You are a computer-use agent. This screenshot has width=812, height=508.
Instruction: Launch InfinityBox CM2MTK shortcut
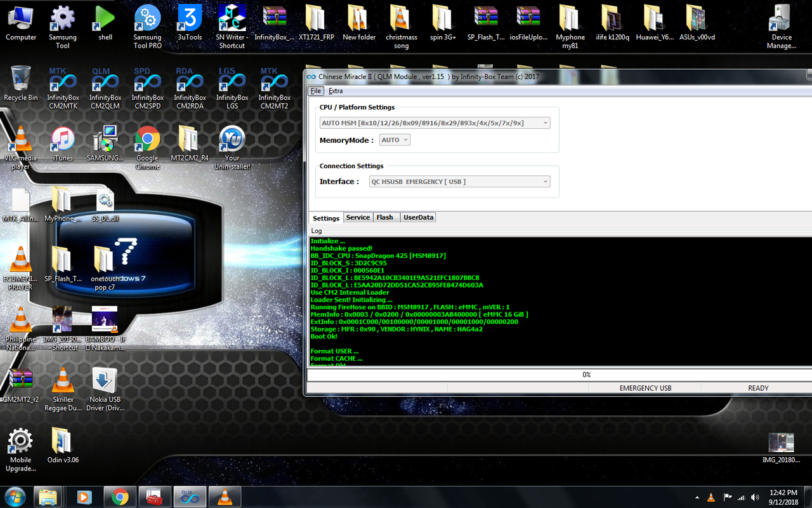[63, 89]
